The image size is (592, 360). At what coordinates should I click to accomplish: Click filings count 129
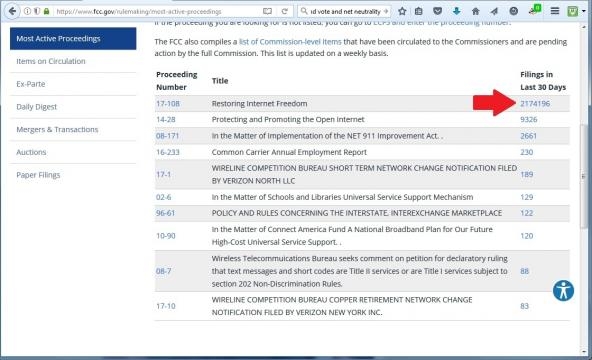tap(527, 197)
